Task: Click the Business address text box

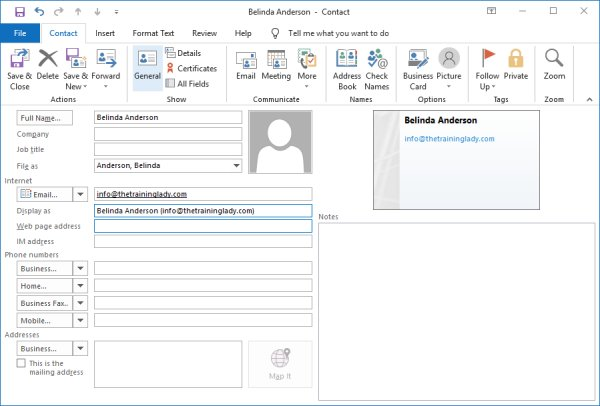Action: pos(168,364)
